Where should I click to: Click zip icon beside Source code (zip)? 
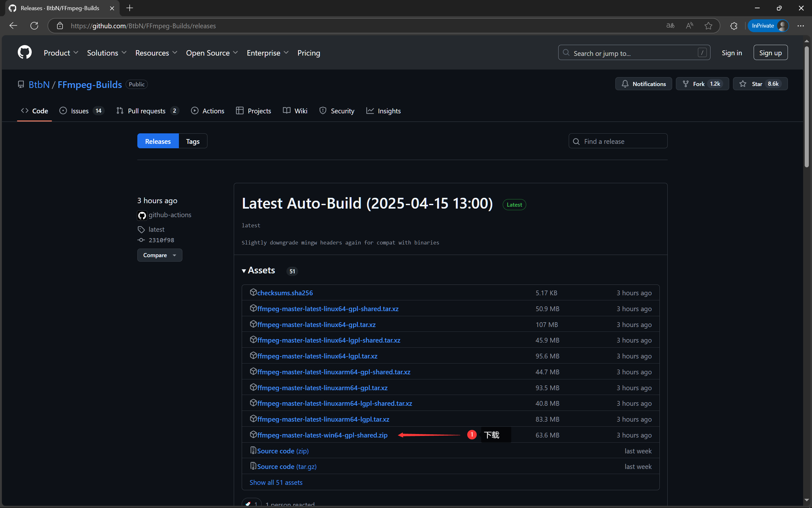tap(253, 450)
